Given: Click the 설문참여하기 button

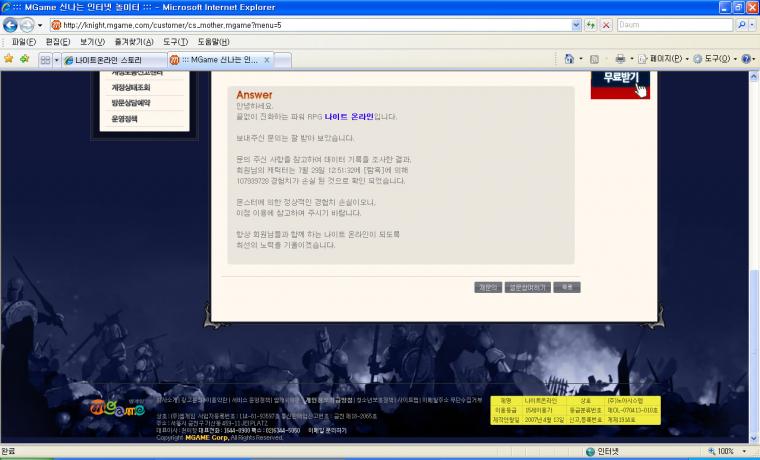Looking at the screenshot, I should click(528, 287).
